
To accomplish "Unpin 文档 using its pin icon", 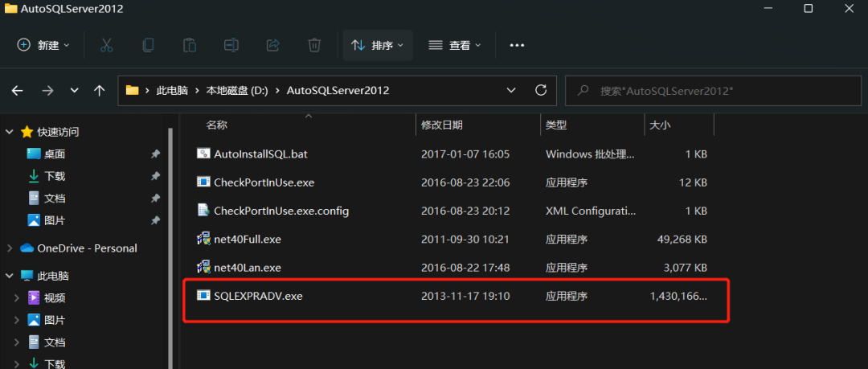I will (156, 199).
